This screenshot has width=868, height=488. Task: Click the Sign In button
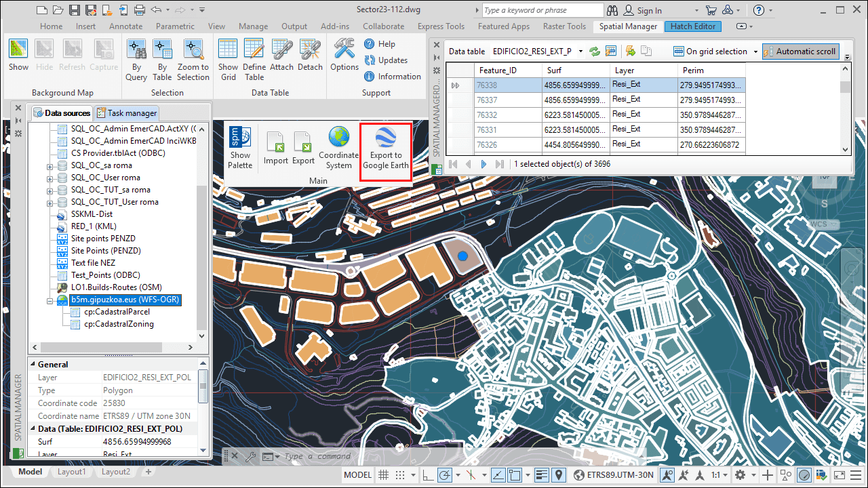point(642,10)
